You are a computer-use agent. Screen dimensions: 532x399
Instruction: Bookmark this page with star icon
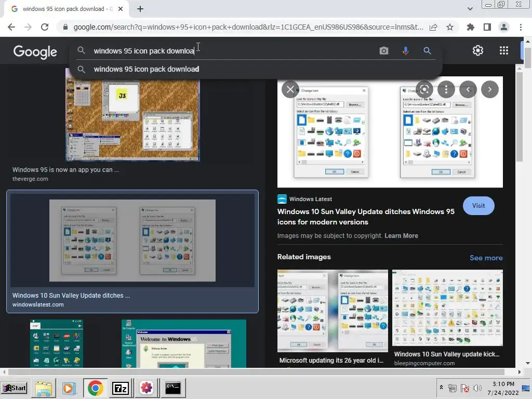click(450, 27)
